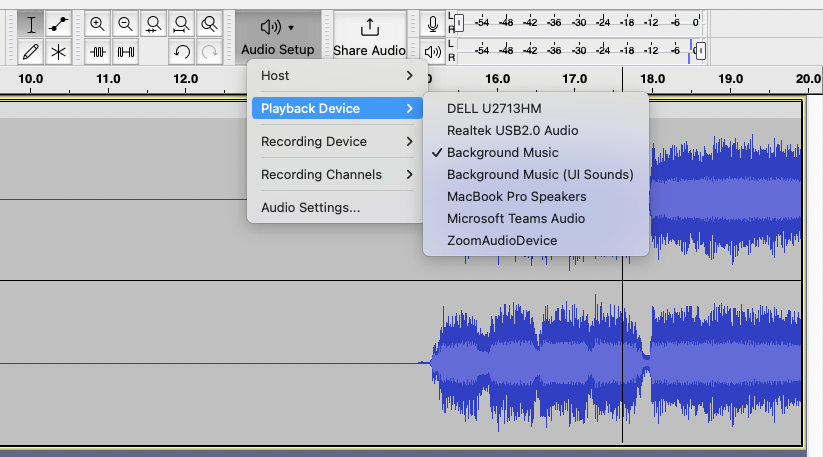Click Silence audio selection icon
This screenshot has width=823, height=457.
click(125, 52)
